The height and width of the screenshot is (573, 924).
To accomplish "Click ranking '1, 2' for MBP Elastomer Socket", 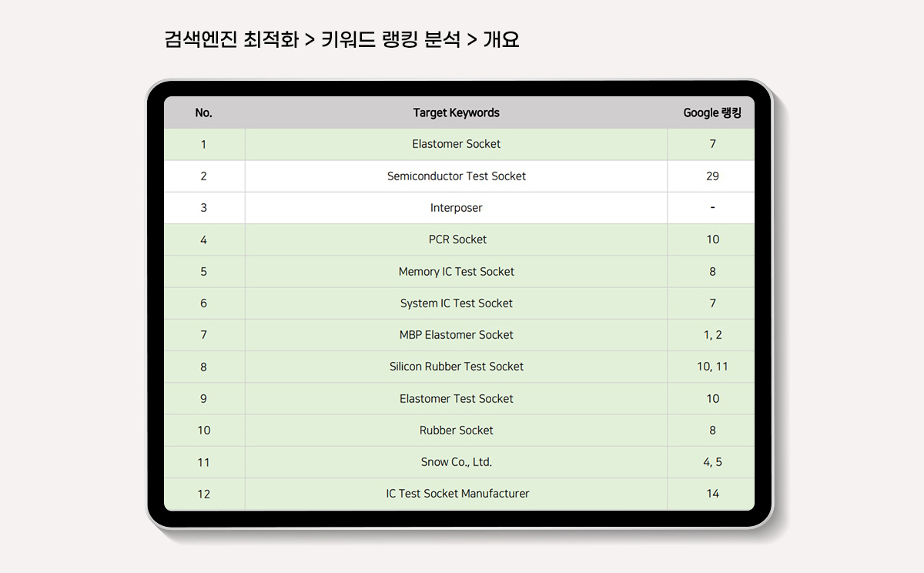I will (712, 335).
